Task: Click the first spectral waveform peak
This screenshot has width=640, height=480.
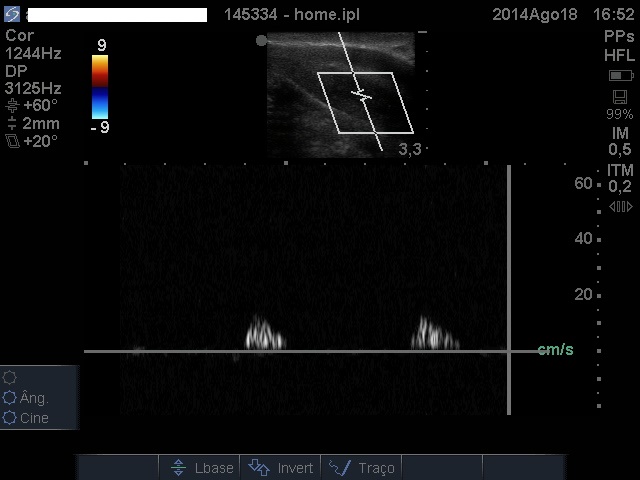Action: (x=264, y=333)
